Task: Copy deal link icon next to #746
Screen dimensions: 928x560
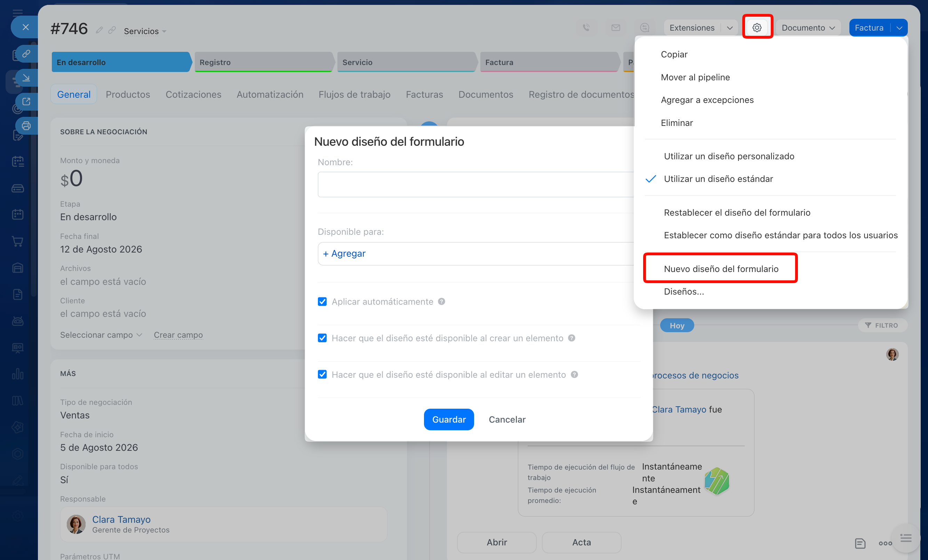Action: point(112,30)
